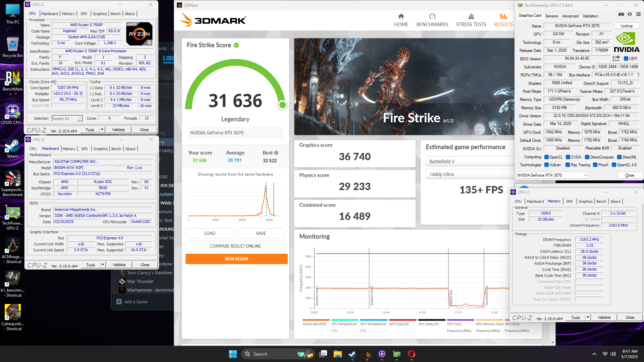
Task: Open the STRESS TESTS section in 3DMark
Action: pos(471,20)
